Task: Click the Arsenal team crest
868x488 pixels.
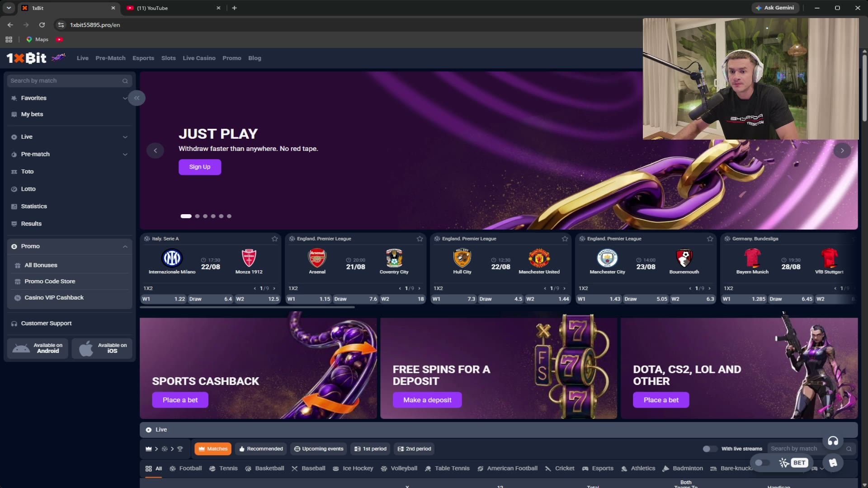Action: 317,258
